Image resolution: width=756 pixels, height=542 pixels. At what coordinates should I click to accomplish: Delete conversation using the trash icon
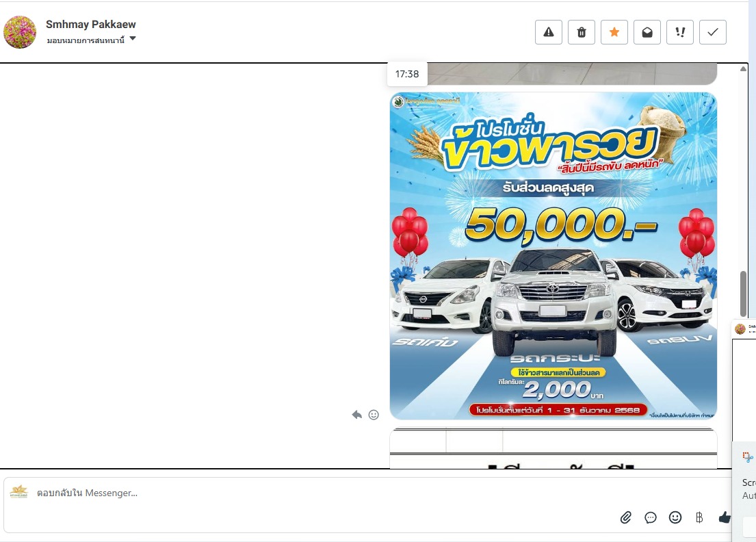[582, 32]
